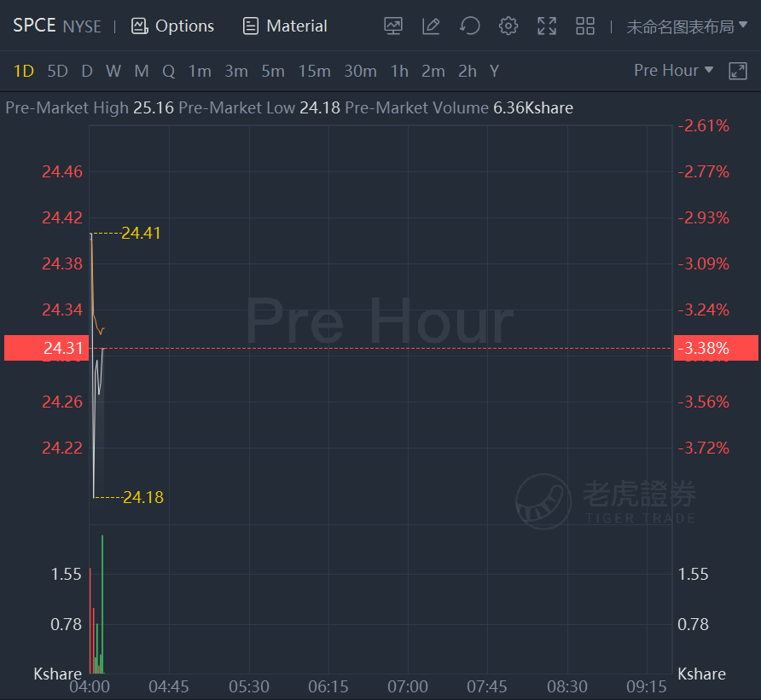Select the W weekly timeframe

click(113, 72)
